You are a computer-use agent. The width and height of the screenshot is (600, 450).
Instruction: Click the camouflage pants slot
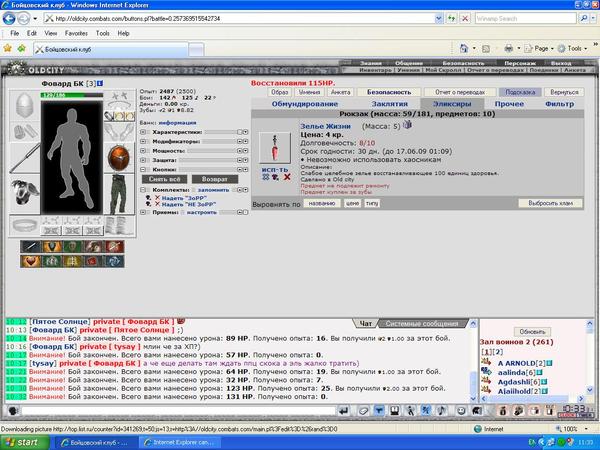click(x=119, y=194)
